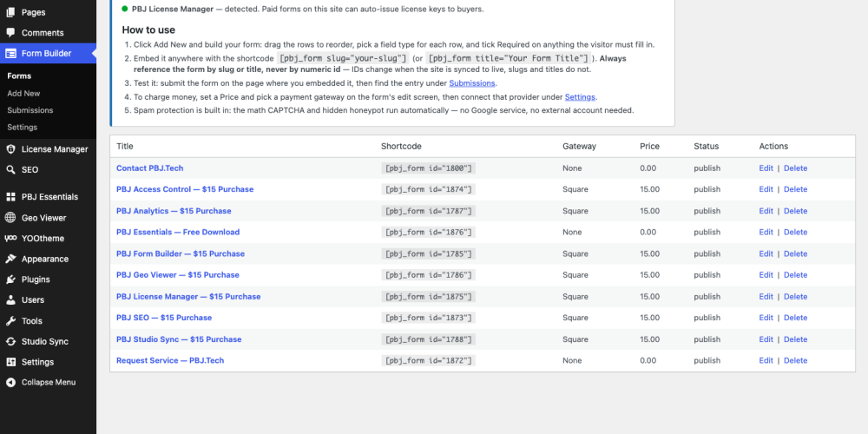Click the Geo Viewer globe icon

tap(10, 218)
